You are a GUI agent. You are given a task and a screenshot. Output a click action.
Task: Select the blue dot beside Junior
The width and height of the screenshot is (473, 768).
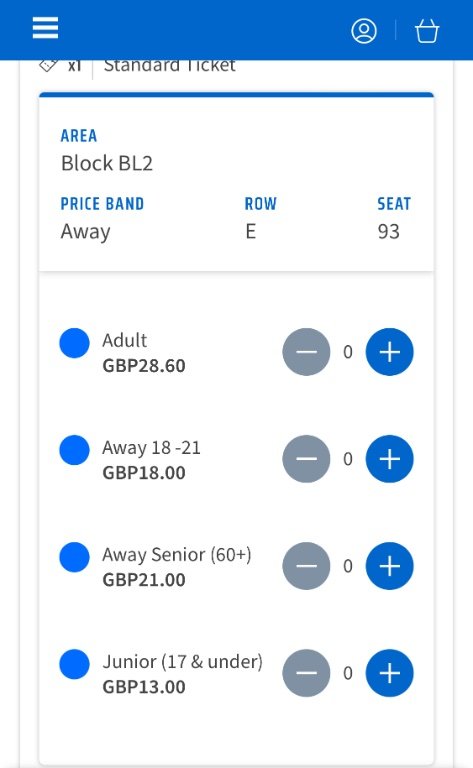click(74, 664)
